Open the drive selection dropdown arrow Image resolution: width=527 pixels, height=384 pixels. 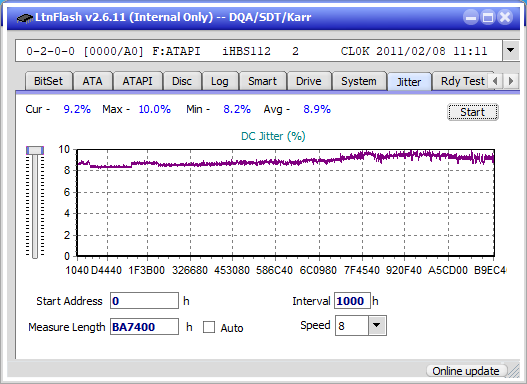point(511,51)
